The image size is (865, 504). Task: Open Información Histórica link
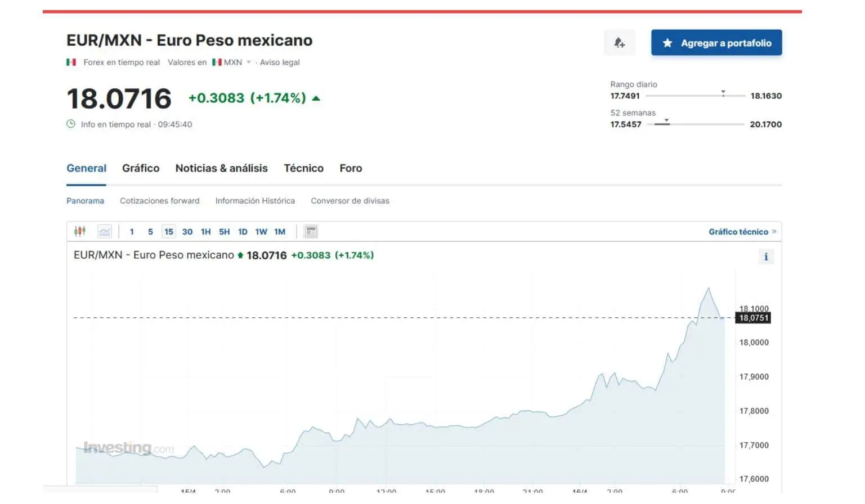pos(255,201)
